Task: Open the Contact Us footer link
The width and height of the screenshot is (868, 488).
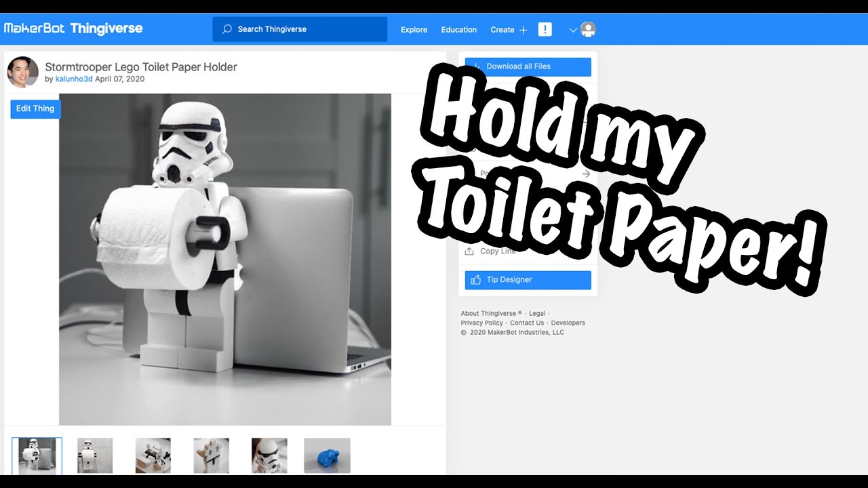Action: tap(527, 323)
